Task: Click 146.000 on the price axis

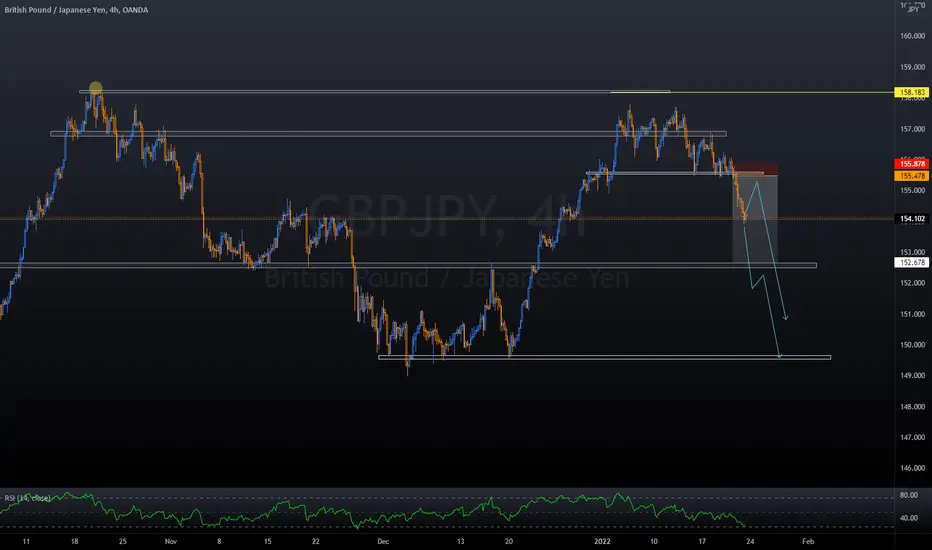Action: (912, 468)
